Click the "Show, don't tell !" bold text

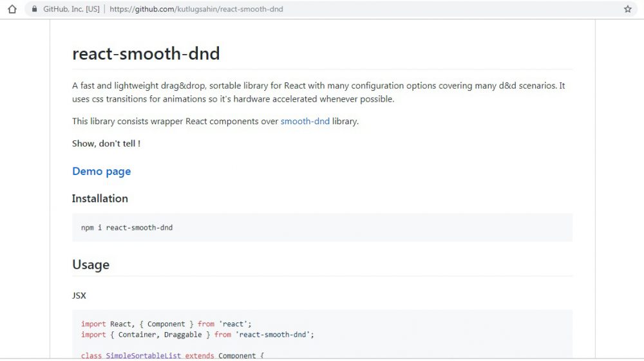click(x=106, y=143)
